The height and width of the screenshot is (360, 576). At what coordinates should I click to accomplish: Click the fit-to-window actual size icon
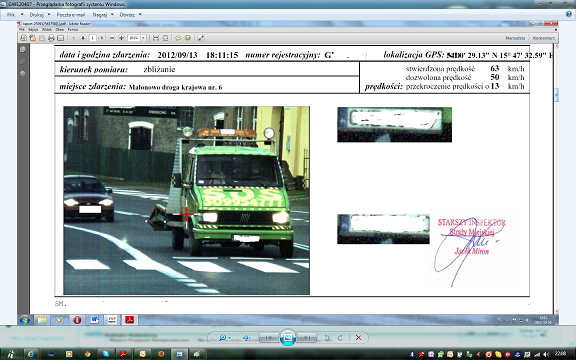[246, 338]
